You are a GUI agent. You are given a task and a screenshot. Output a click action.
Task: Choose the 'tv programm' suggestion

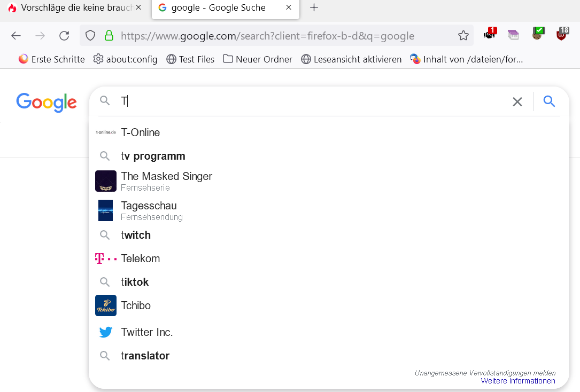tap(329, 156)
